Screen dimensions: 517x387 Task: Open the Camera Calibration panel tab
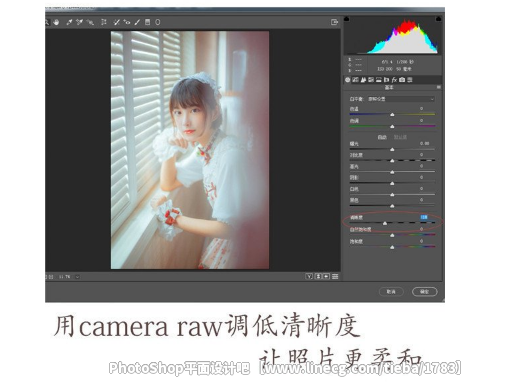[402, 80]
